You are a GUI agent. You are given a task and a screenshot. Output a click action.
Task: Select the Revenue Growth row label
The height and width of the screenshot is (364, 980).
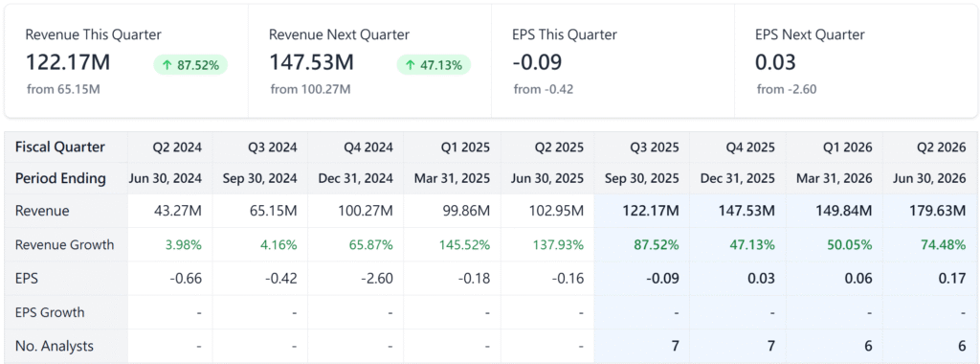click(x=65, y=244)
